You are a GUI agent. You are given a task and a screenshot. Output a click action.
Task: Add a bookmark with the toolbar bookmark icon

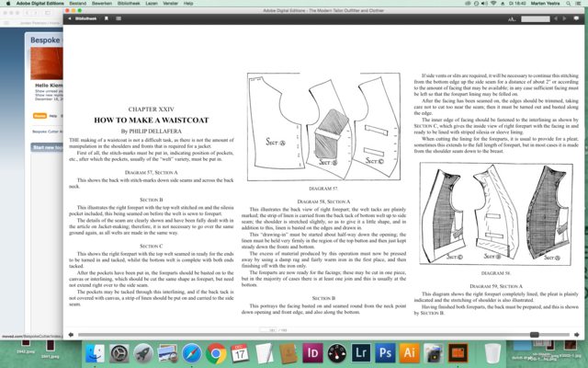click(x=107, y=18)
